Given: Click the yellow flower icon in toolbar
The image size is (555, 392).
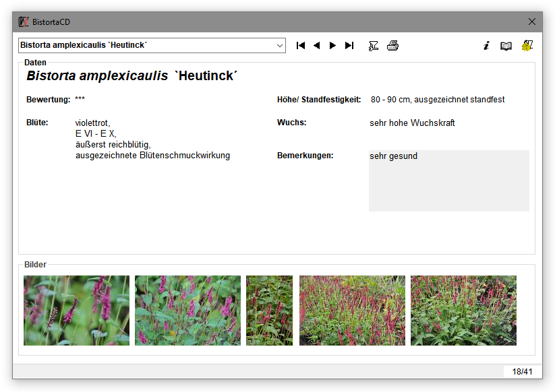Looking at the screenshot, I should click(527, 46).
